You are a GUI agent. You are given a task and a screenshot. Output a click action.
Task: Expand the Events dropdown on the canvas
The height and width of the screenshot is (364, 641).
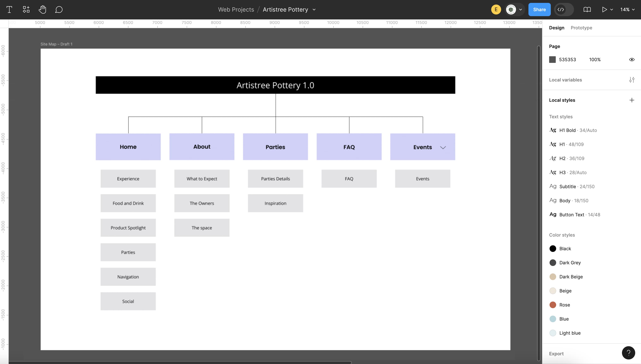443,147
